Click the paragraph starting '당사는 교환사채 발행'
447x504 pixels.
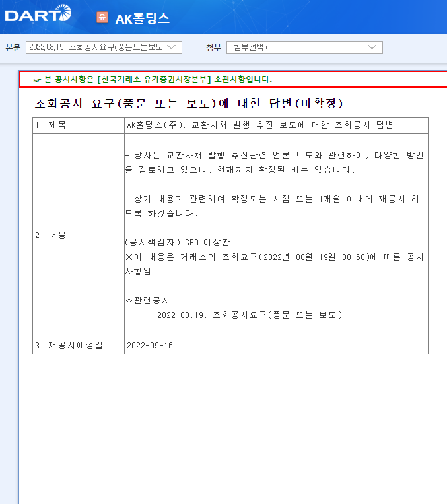[275, 162]
